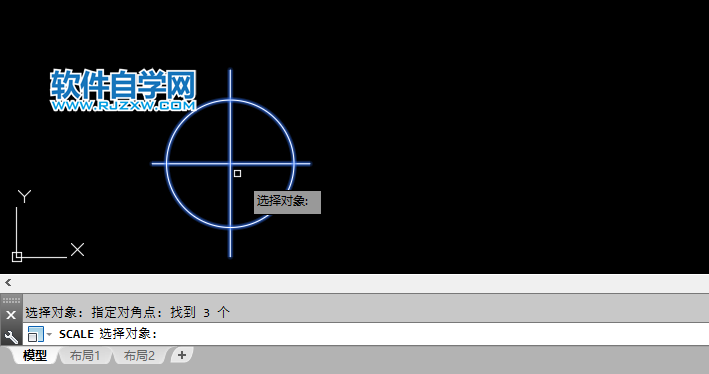Select the horizontal line's right end
This screenshot has height=374, width=709.
(x=303, y=164)
